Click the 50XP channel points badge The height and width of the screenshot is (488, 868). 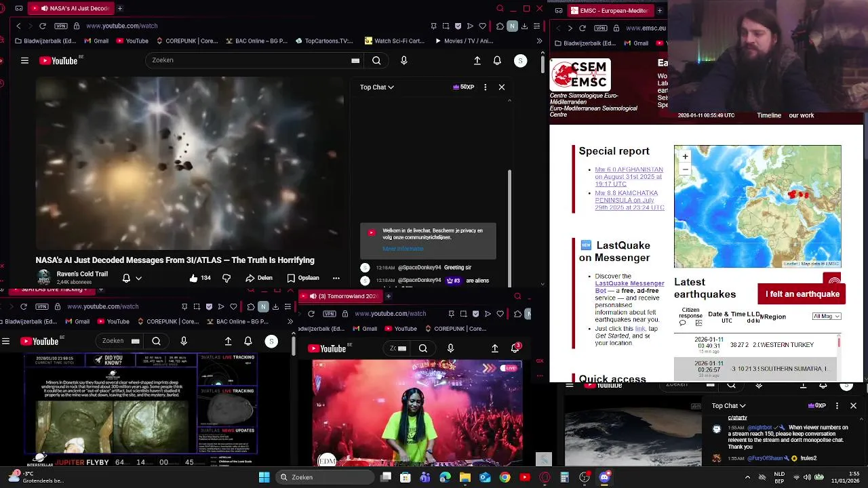coord(463,87)
